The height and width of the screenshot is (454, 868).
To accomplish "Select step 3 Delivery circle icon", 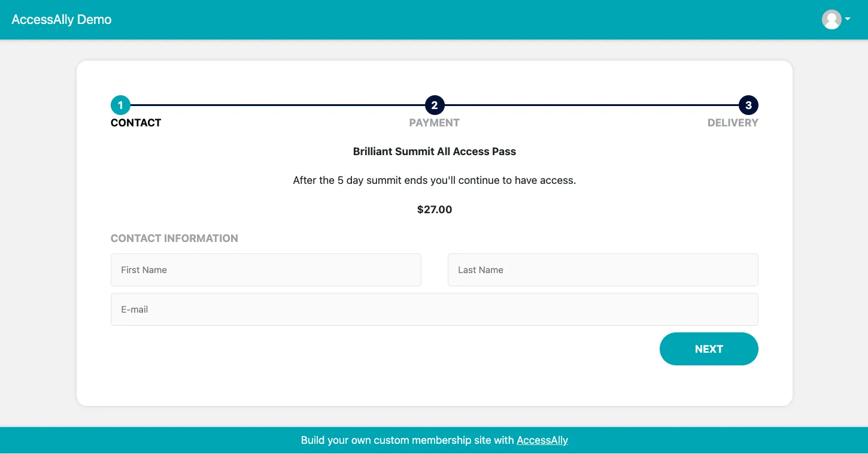I will click(x=748, y=105).
